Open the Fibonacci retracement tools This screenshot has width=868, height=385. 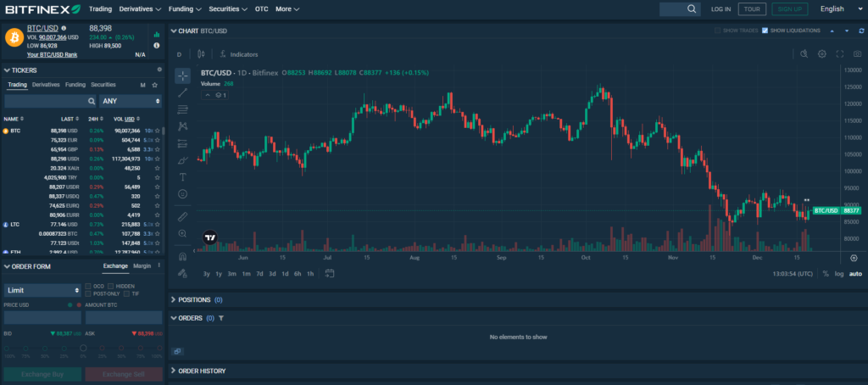[x=183, y=109]
